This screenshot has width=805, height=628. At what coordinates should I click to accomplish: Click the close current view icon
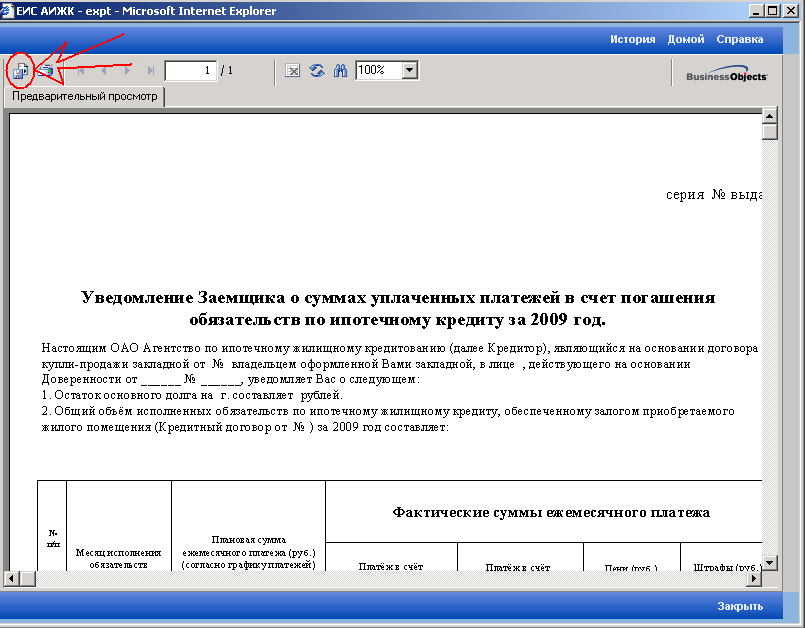click(293, 70)
